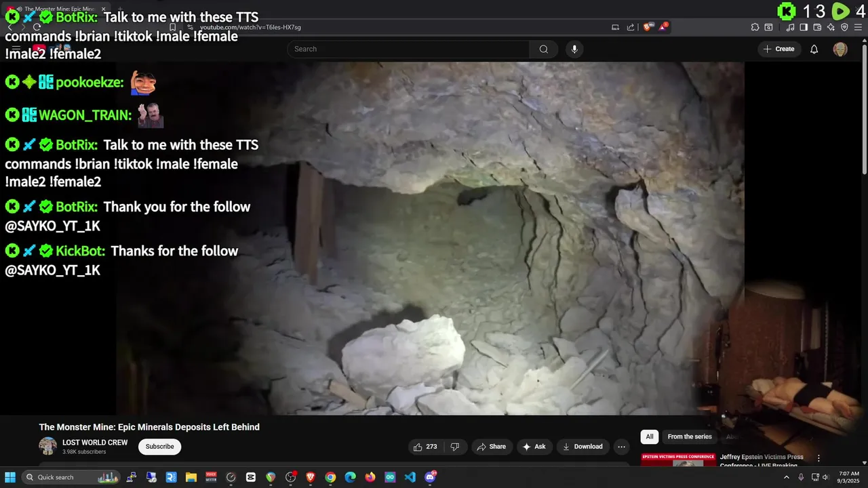Open options menu for Epstein conference video
Screen dimensions: 868x488
click(x=818, y=458)
